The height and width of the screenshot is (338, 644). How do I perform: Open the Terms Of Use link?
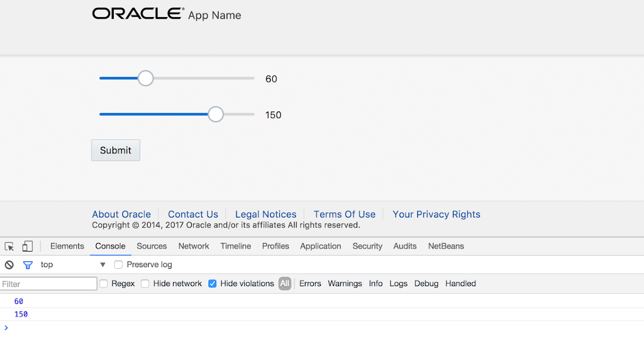pos(344,214)
